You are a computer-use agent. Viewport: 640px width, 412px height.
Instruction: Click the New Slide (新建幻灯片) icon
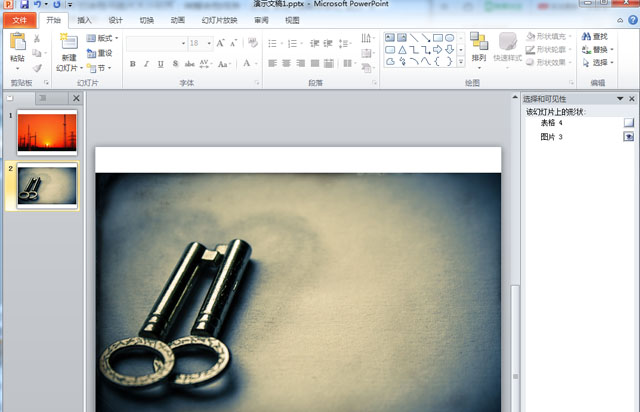[x=69, y=42]
